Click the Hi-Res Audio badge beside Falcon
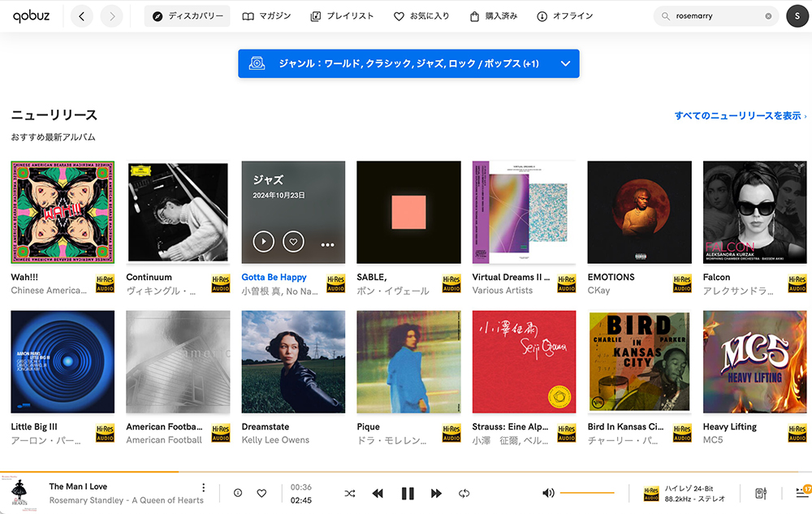 (797, 283)
